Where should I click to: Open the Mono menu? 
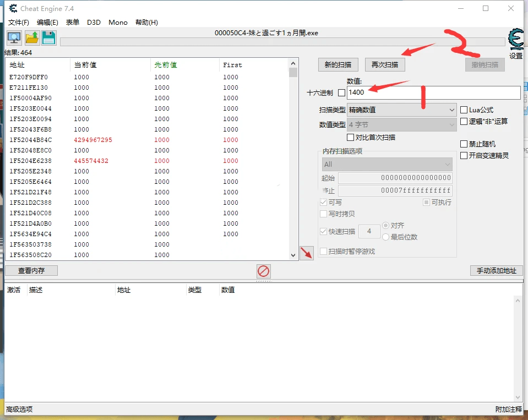pyautogui.click(x=118, y=23)
